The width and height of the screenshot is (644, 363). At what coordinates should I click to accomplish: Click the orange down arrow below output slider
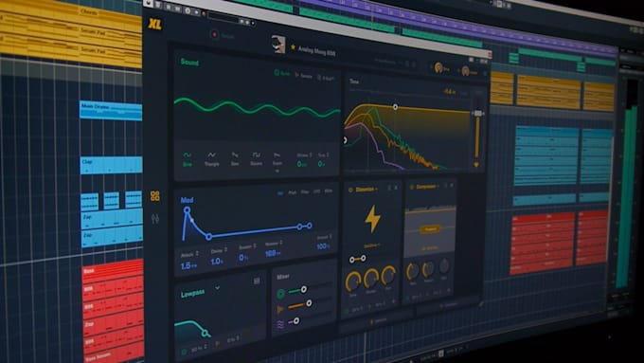[476, 165]
